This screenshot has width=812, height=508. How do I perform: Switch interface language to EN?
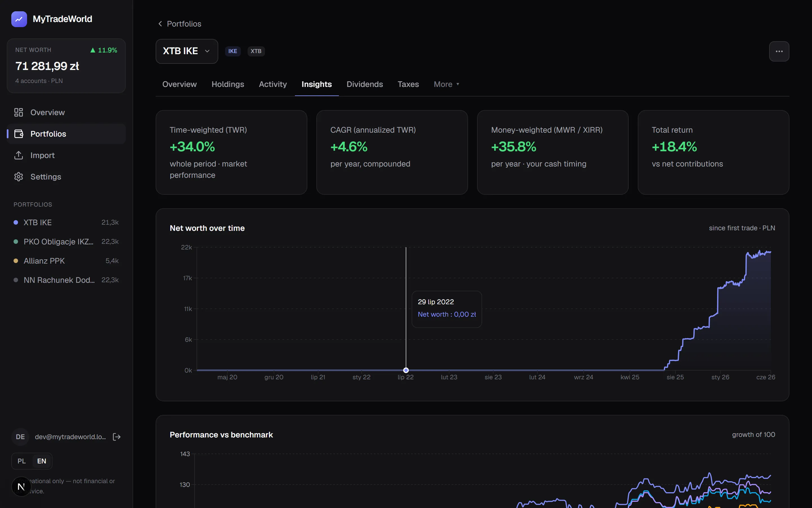click(42, 461)
